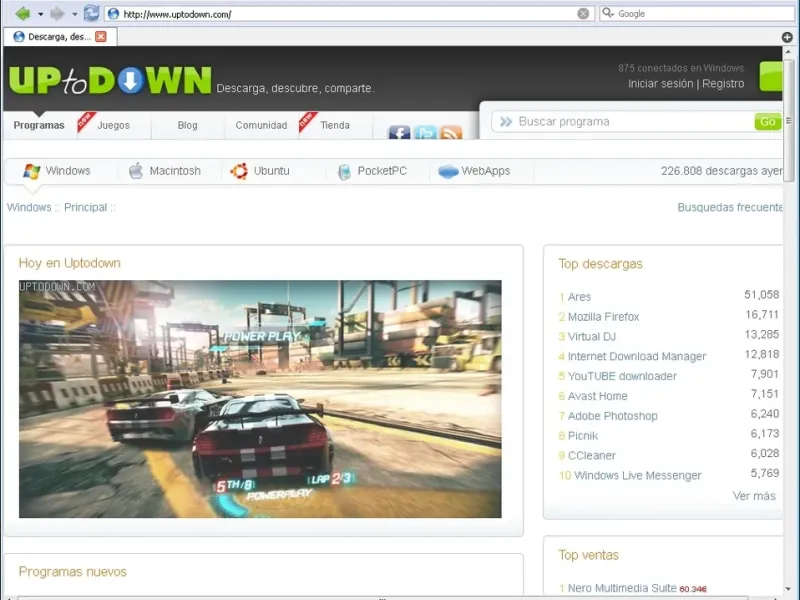Select the WebApps platform tab
This screenshot has height=600, width=800.
pyautogui.click(x=474, y=171)
